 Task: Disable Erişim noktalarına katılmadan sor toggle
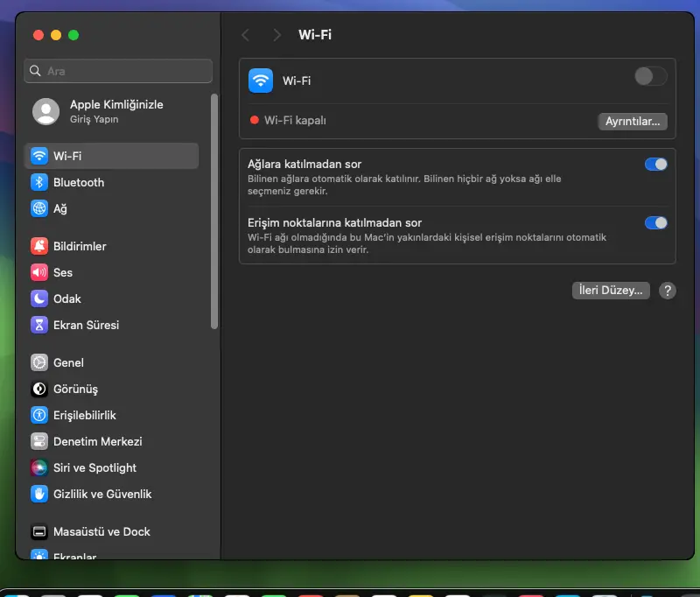[655, 223]
